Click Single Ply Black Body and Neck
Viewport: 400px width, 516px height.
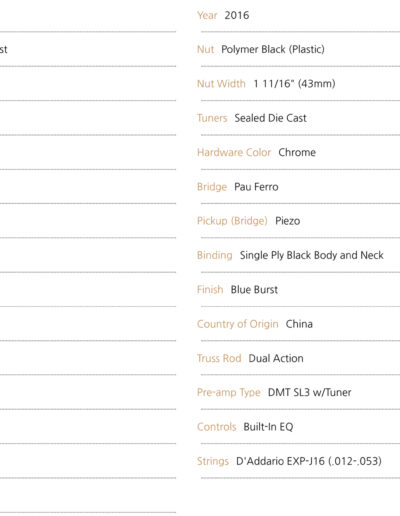point(311,255)
